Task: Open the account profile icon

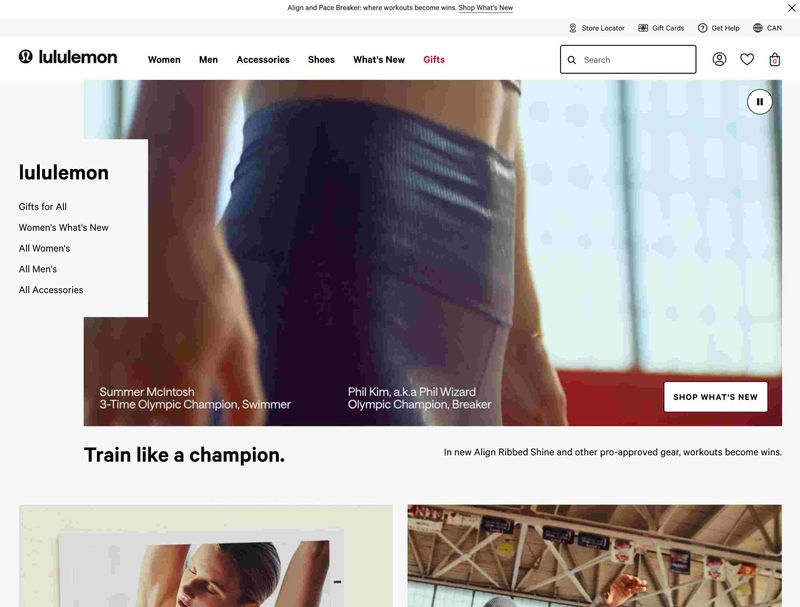Action: [719, 59]
